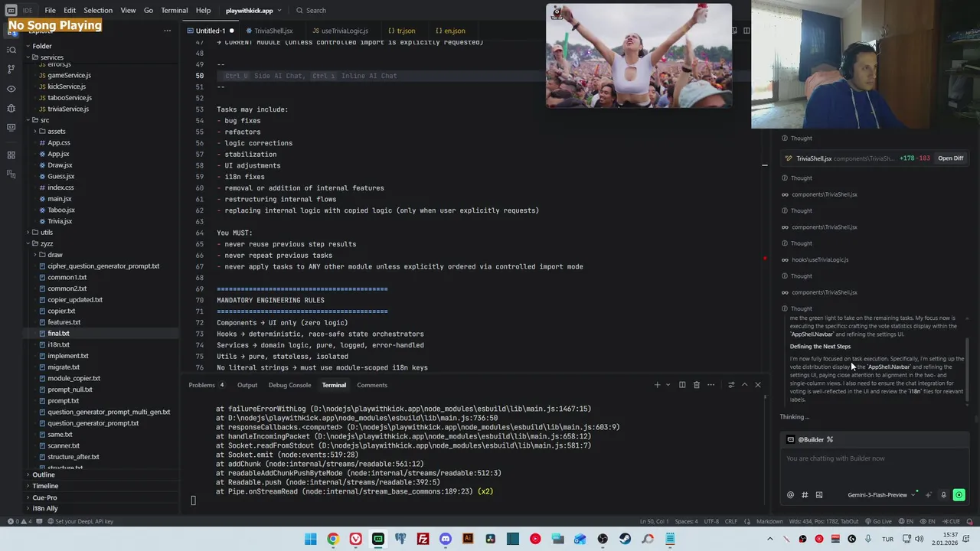Open Explorer panel more actions ellipsis
Viewport: 980px width, 551px height.
tap(167, 31)
